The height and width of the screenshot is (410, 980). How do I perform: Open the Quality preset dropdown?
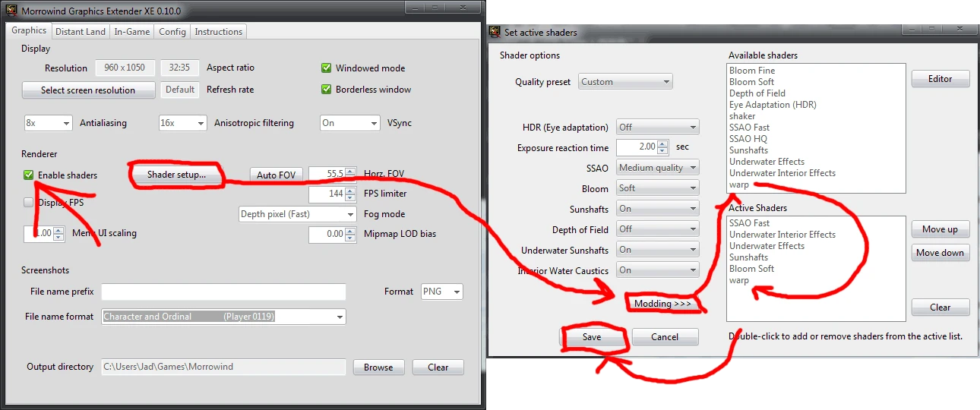tap(625, 82)
